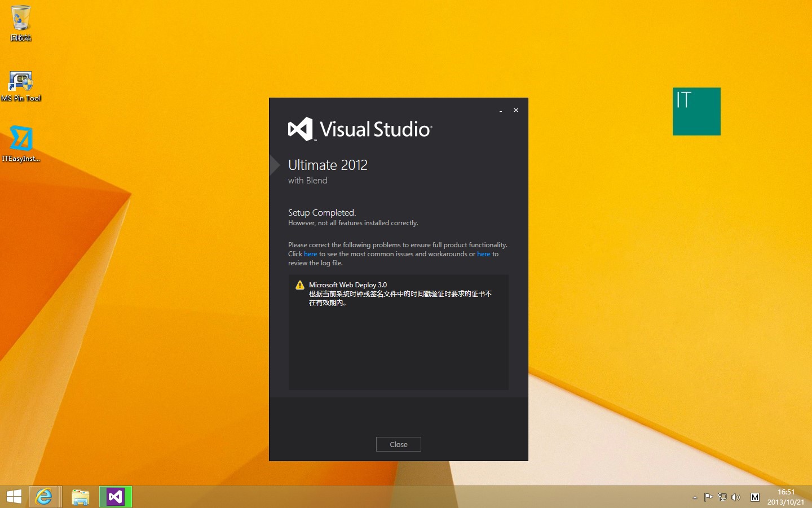Screen dimensions: 812x508
Task: Click 'However, not all features installed correctly.' text
Action: 353,223
